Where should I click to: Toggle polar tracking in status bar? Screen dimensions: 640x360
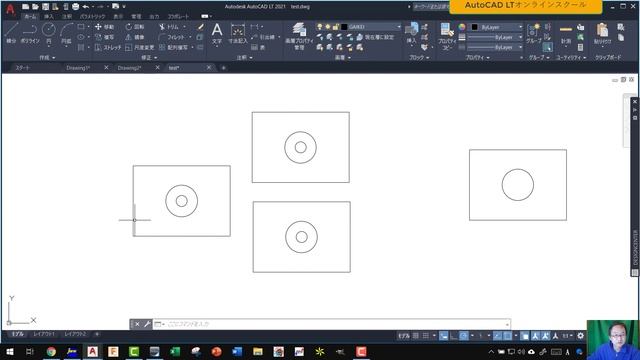(x=464, y=336)
